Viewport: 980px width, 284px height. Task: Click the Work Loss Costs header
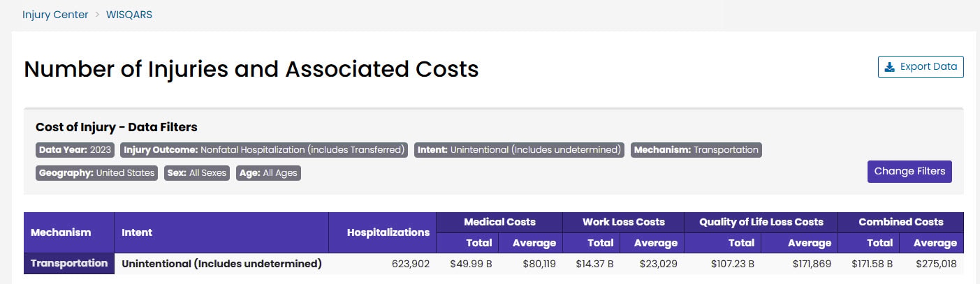(x=623, y=222)
